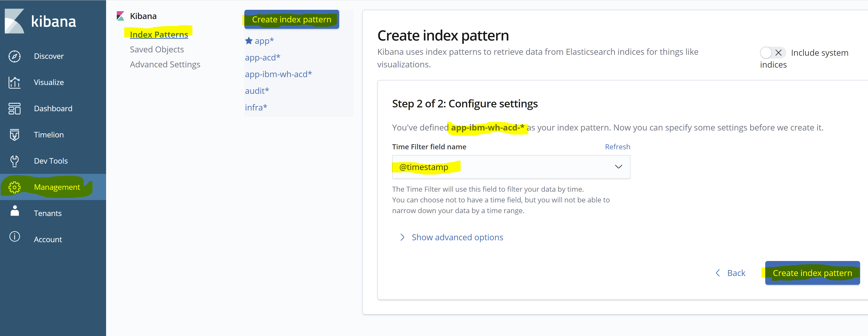Click the Saved Objects menu item
The image size is (868, 336).
(x=157, y=49)
